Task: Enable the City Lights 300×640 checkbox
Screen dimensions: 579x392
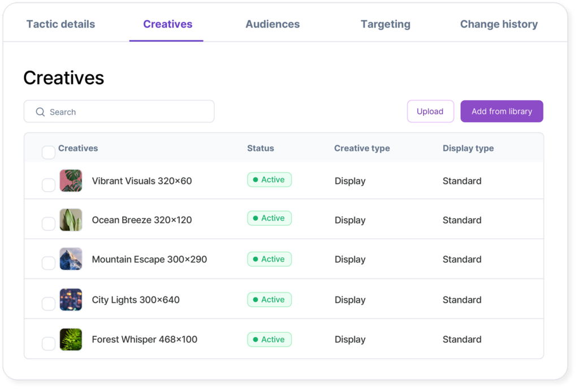Action: (49, 304)
